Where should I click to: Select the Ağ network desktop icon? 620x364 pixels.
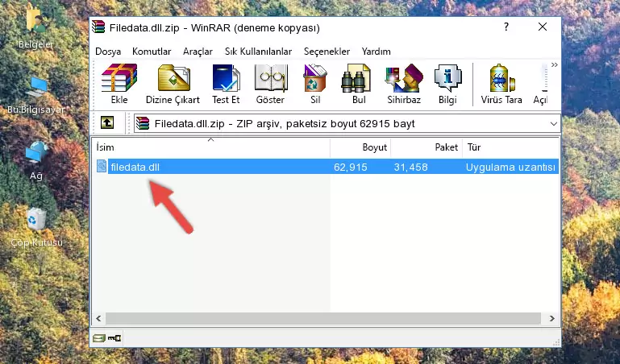[36, 161]
